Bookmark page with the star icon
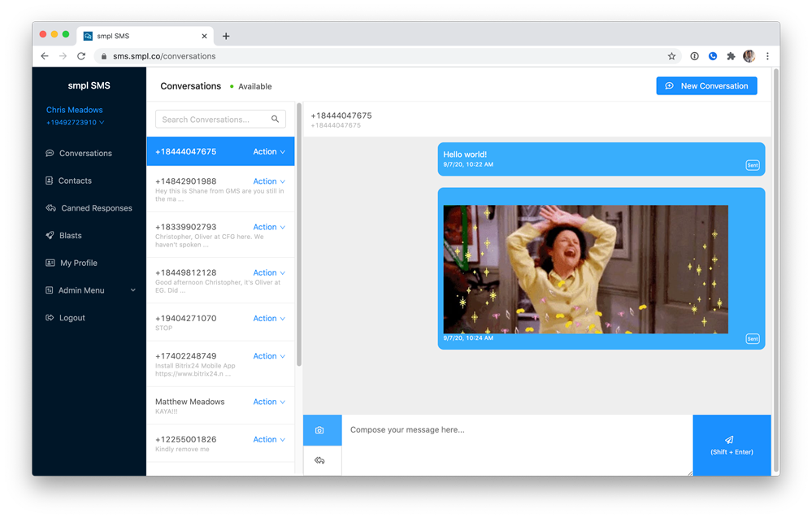This screenshot has width=812, height=518. coord(671,56)
